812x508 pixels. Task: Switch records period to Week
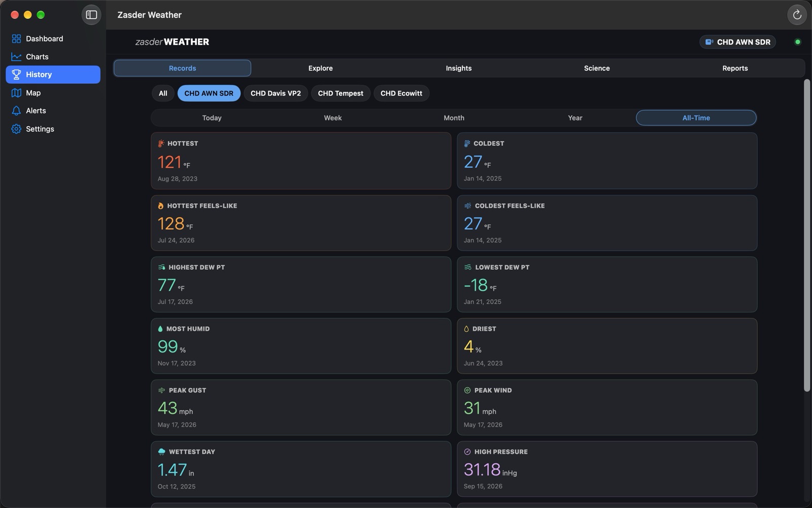333,118
